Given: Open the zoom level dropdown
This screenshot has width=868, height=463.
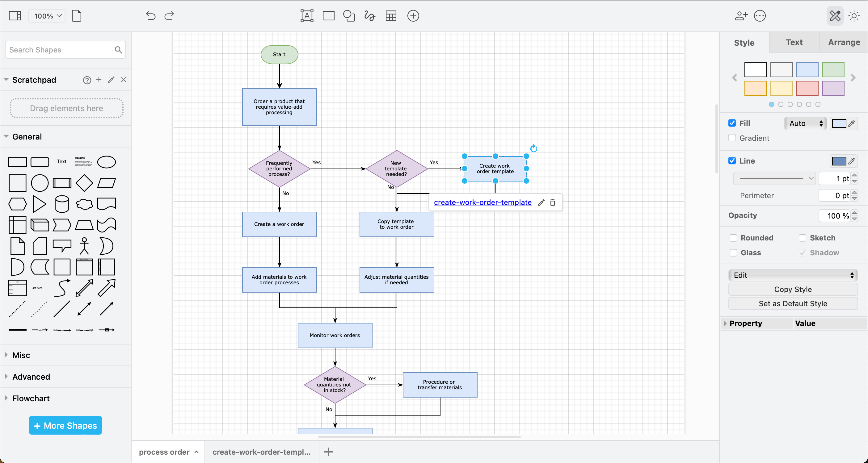Looking at the screenshot, I should pyautogui.click(x=47, y=16).
